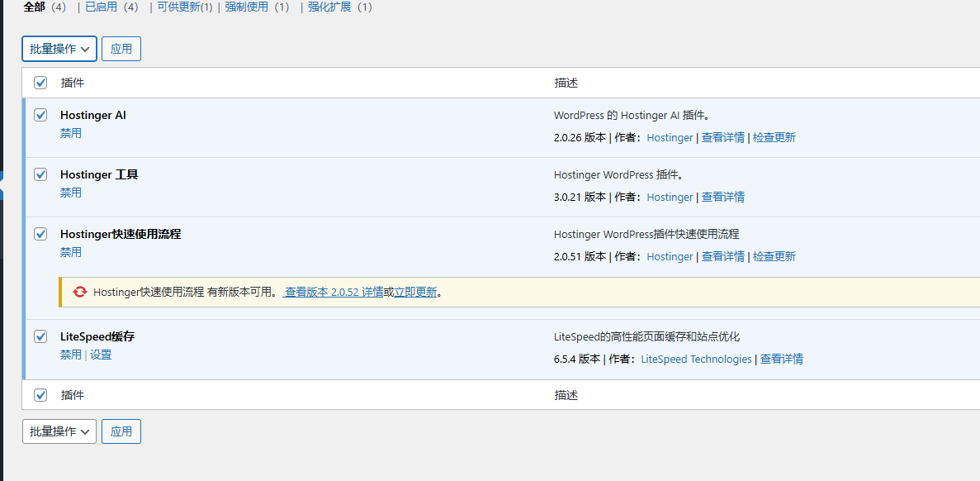
Task: Click the LiteSpeed缓存 plugin name
Action: (x=97, y=336)
